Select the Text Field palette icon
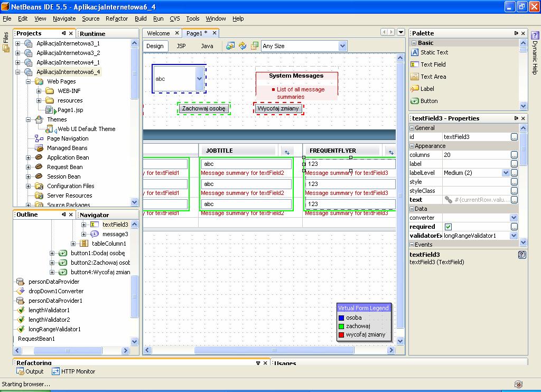 (x=414, y=64)
